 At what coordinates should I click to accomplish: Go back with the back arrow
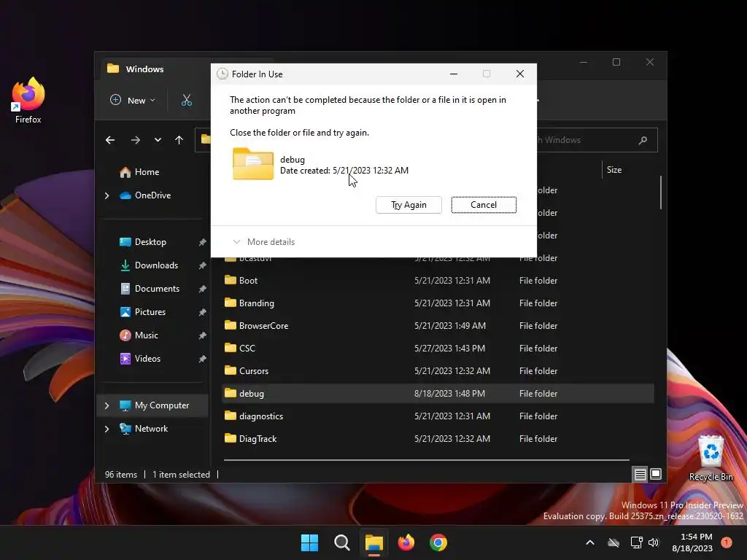(110, 140)
